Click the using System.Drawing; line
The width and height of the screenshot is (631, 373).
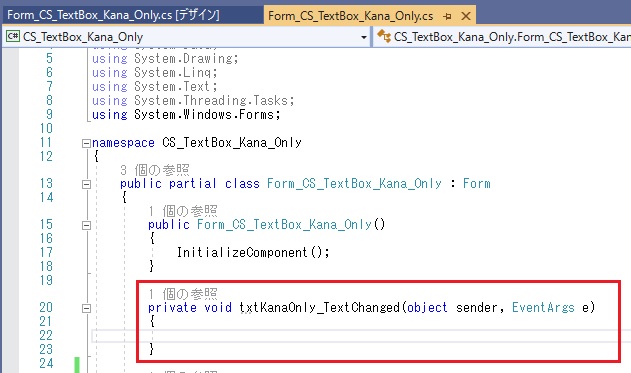(x=165, y=59)
